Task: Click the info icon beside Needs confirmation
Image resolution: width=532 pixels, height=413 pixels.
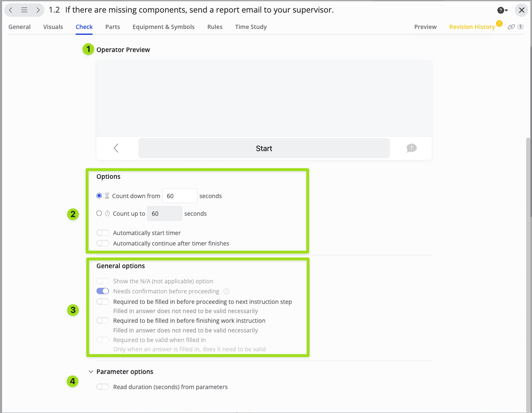Action: click(x=226, y=291)
